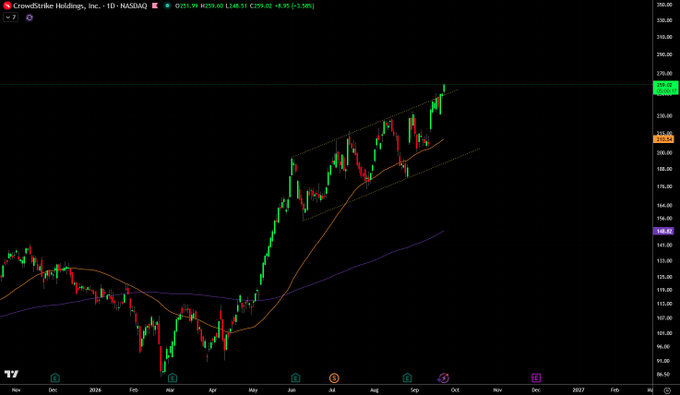Click 270.00 on the price axis
The width and height of the screenshot is (680, 395).
pyautogui.click(x=664, y=73)
